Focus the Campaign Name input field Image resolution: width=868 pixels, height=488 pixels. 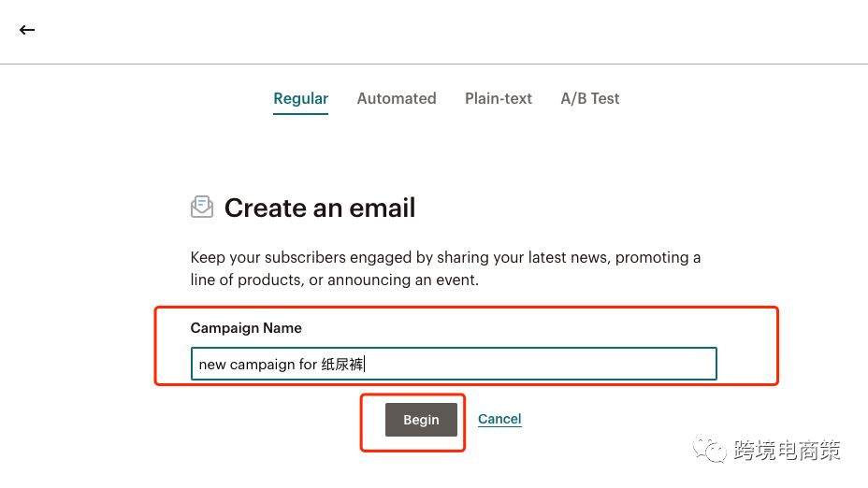454,364
